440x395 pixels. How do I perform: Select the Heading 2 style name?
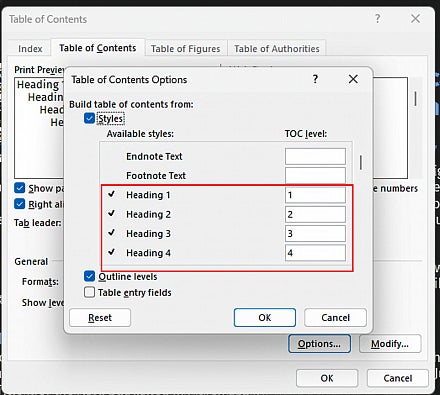pos(148,214)
